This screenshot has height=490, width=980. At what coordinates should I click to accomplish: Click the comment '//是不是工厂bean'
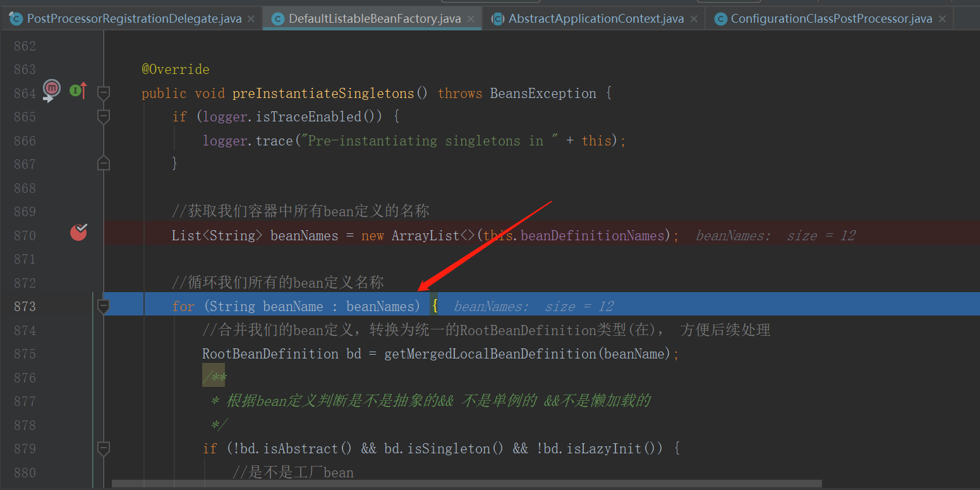click(293, 473)
